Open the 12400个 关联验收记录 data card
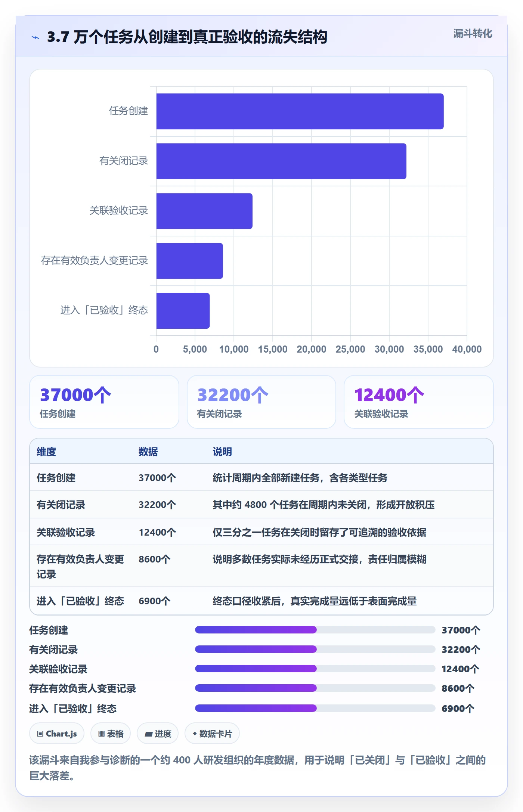The image size is (523, 812). tap(419, 402)
